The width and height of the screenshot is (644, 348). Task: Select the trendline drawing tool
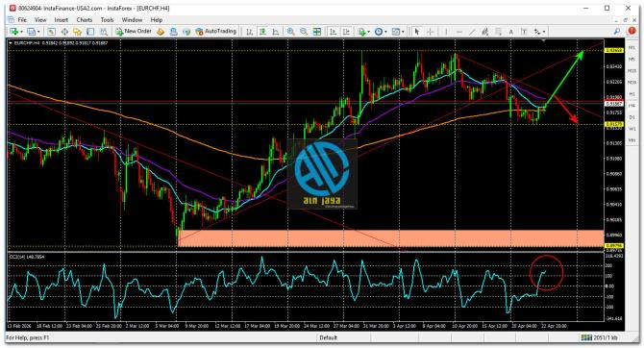(472, 32)
